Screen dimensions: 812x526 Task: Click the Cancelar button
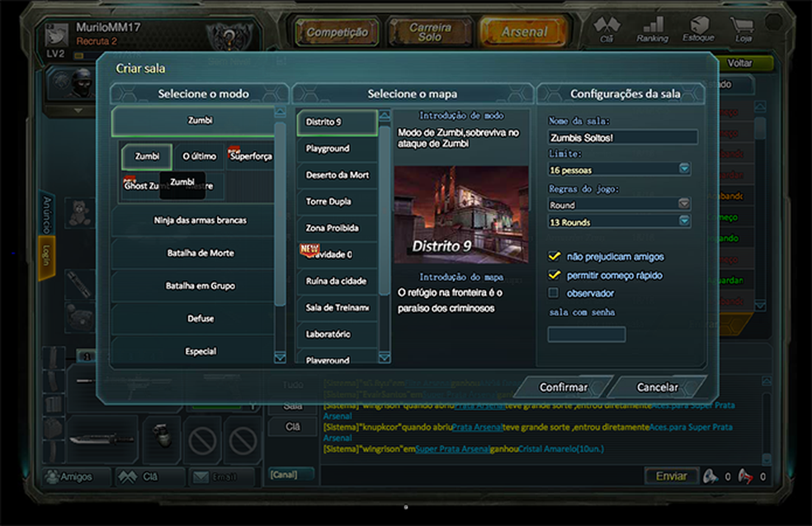point(657,387)
